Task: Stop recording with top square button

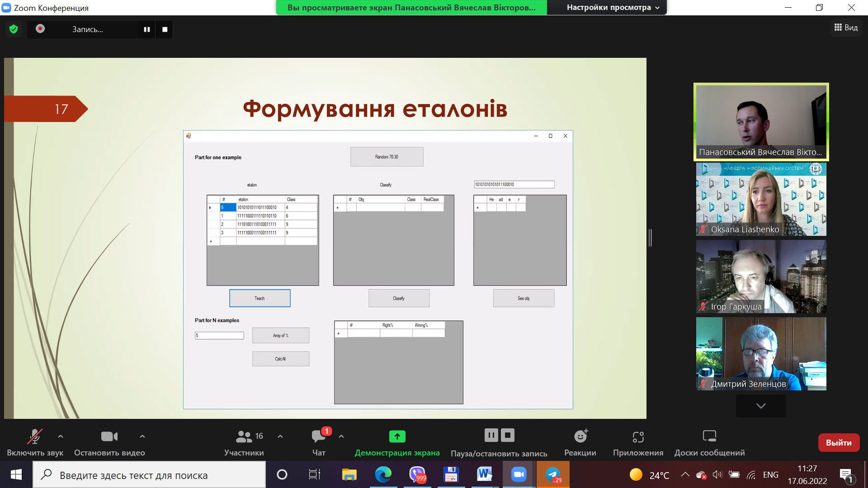Action: point(165,29)
